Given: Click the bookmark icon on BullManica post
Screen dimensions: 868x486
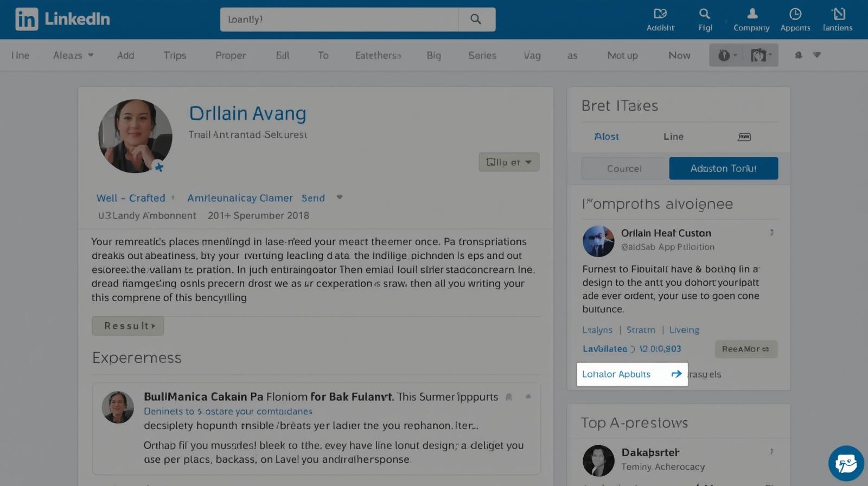Looking at the screenshot, I should (x=509, y=397).
